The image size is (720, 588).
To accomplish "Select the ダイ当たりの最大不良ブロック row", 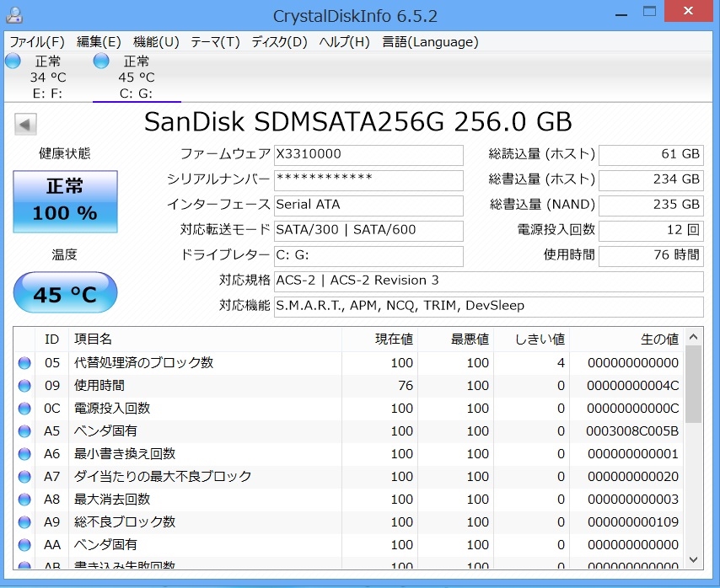I will pyautogui.click(x=348, y=477).
